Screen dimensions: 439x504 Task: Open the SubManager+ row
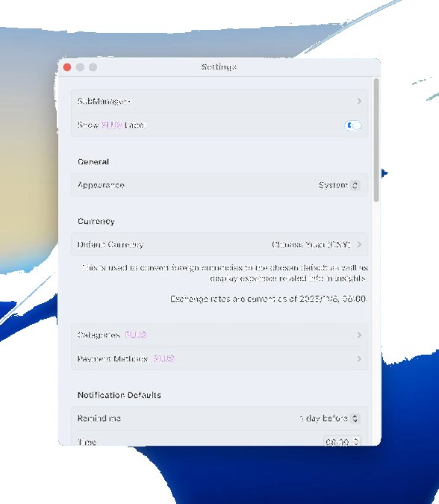tap(219, 102)
